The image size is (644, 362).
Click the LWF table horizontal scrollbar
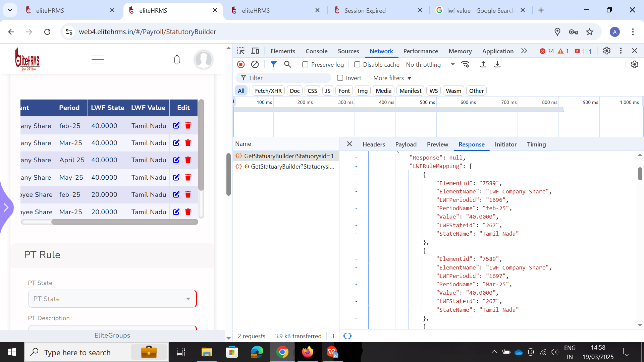coord(124,222)
